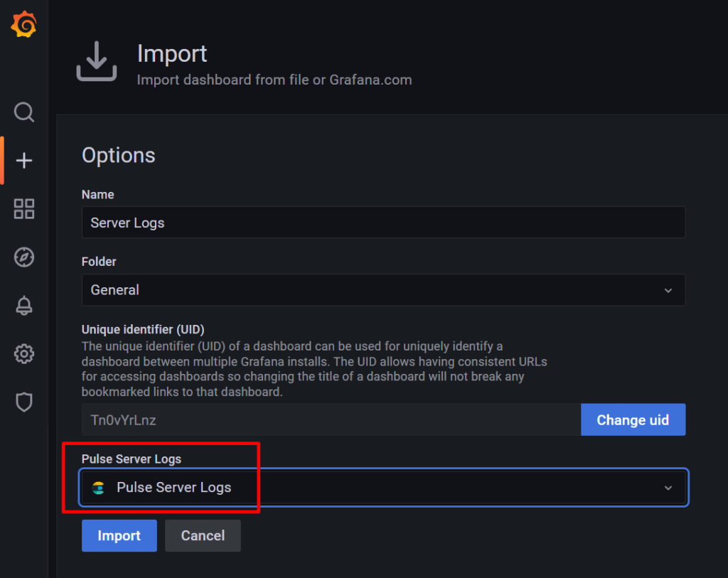Click the Elasticsearch icon in data source selector
Image resolution: width=728 pixels, height=578 pixels.
(99, 488)
